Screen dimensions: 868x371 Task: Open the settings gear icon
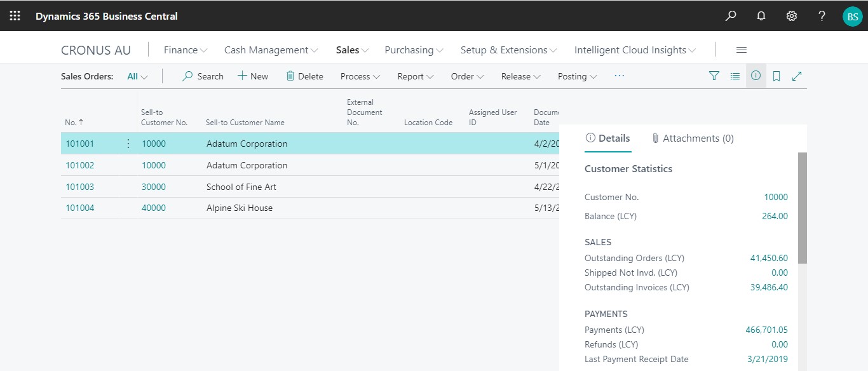coord(792,16)
